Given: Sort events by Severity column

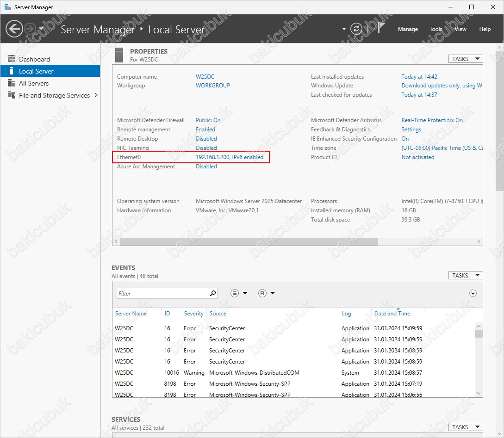Looking at the screenshot, I should point(193,314).
